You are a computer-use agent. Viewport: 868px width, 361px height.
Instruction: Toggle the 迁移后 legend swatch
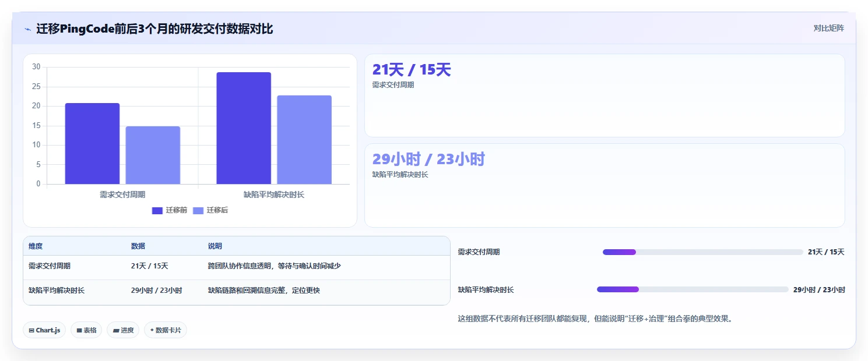click(x=198, y=211)
